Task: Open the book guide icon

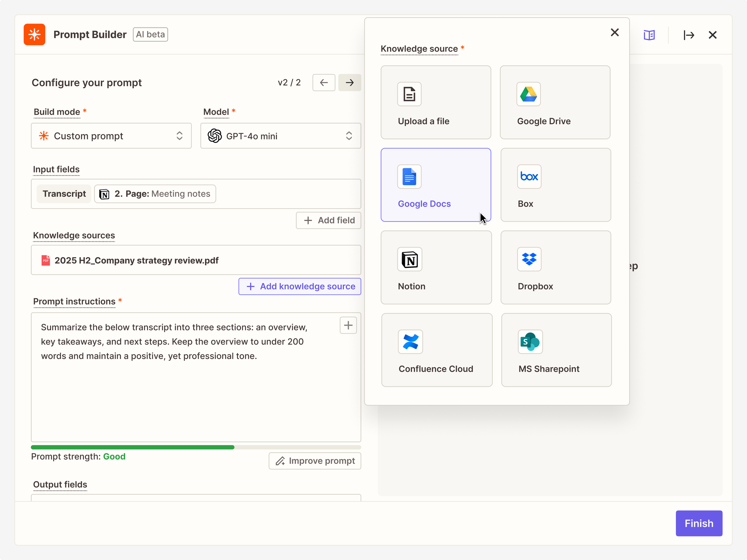Action: point(649,35)
